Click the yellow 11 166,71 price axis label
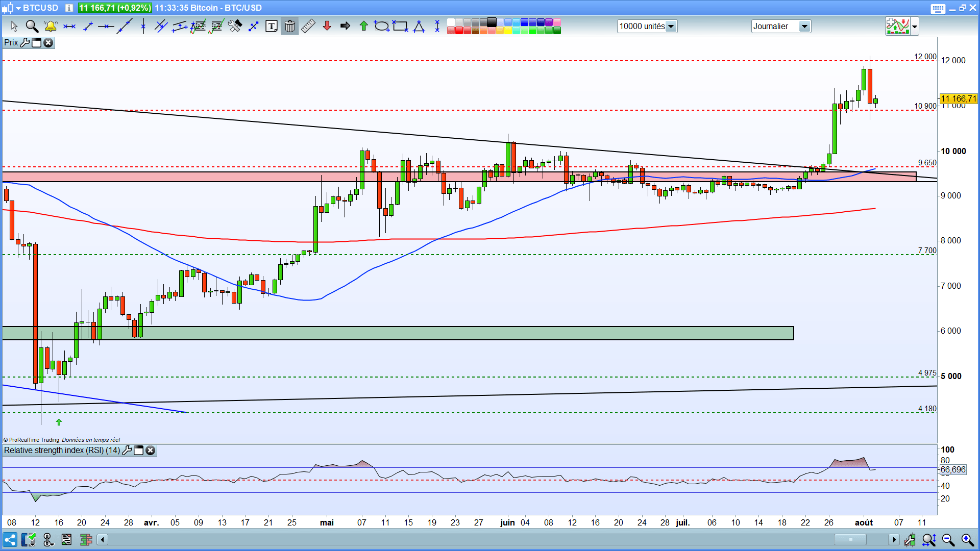 [958, 99]
